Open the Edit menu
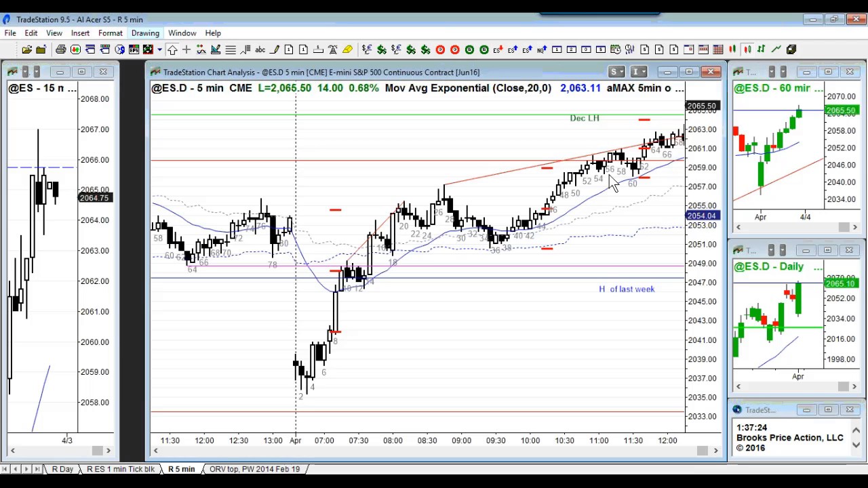This screenshot has height=488, width=868. click(31, 33)
